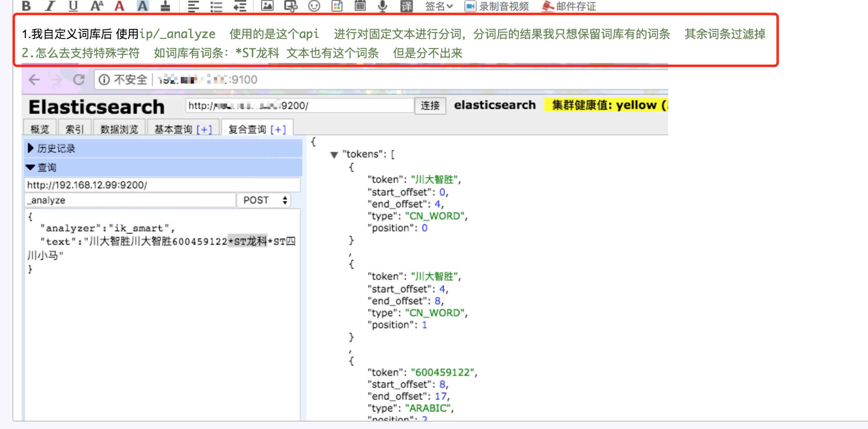Insert an image with the picture icon

point(267,6)
